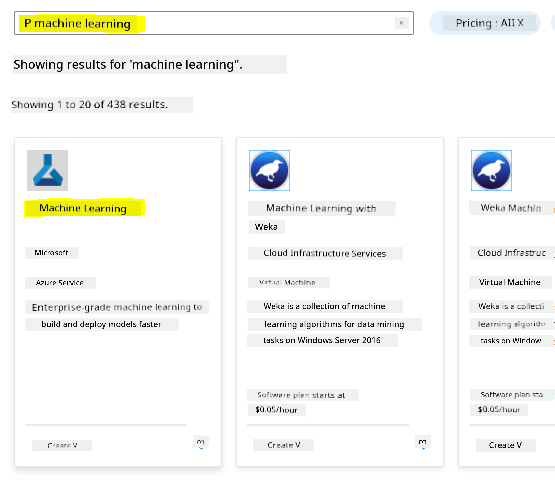555x480 pixels.
Task: Expand Create dropdown on Weka Machine card
Action: click(505, 445)
